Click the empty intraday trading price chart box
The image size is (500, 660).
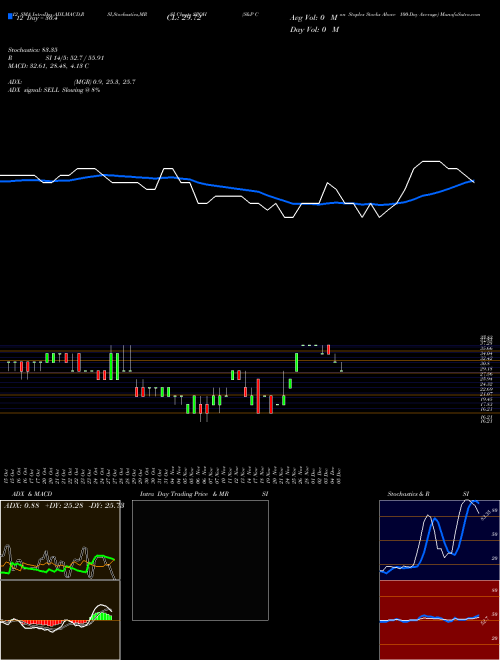pyautogui.click(x=200, y=560)
